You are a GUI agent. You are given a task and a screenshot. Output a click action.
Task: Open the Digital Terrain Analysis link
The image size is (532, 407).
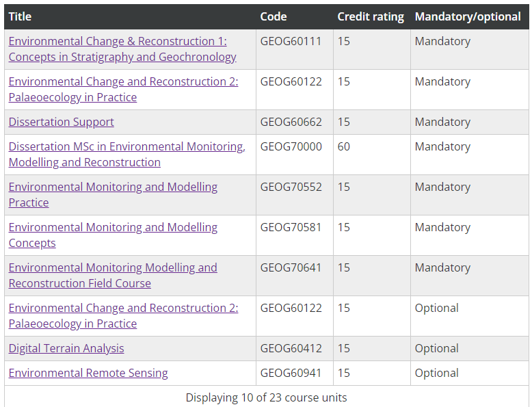click(66, 348)
